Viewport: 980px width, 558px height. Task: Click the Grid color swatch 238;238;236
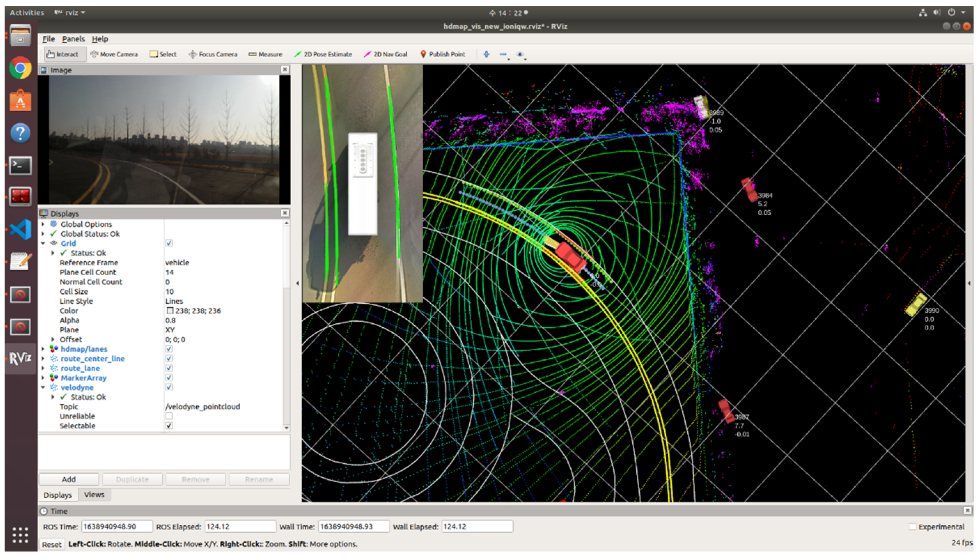pyautogui.click(x=170, y=310)
